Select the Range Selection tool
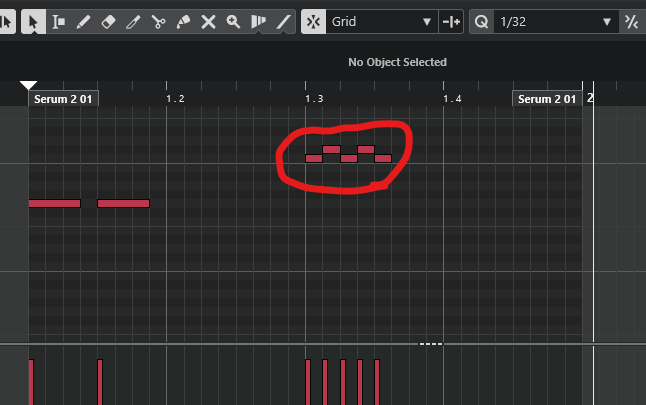 (59, 21)
